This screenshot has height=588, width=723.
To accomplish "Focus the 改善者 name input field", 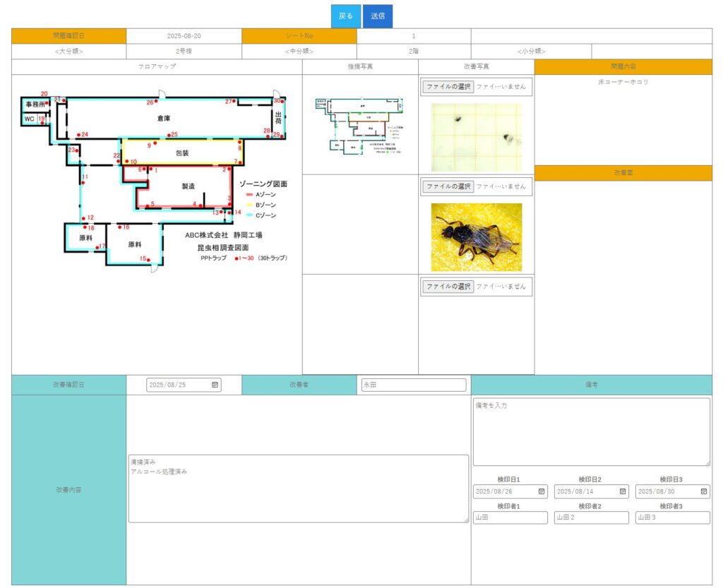I will point(413,385).
